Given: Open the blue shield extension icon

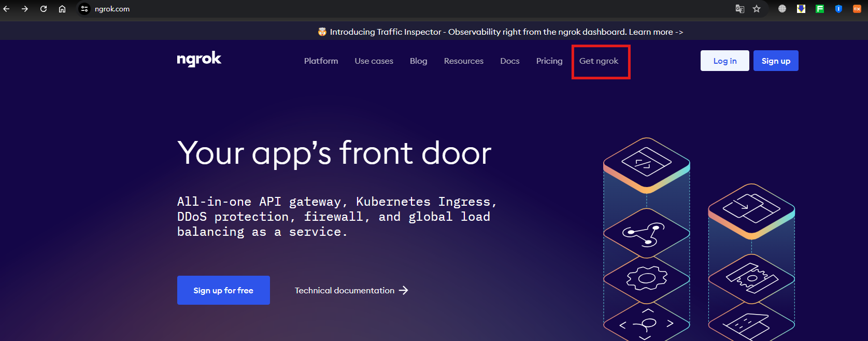Looking at the screenshot, I should tap(838, 9).
